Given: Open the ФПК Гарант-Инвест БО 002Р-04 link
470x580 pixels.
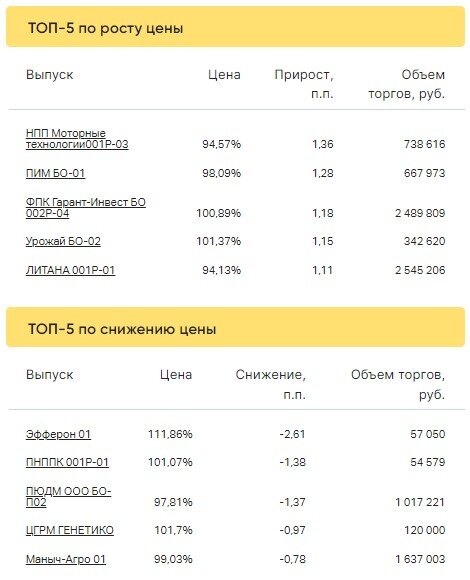Looking at the screenshot, I should [x=86, y=208].
